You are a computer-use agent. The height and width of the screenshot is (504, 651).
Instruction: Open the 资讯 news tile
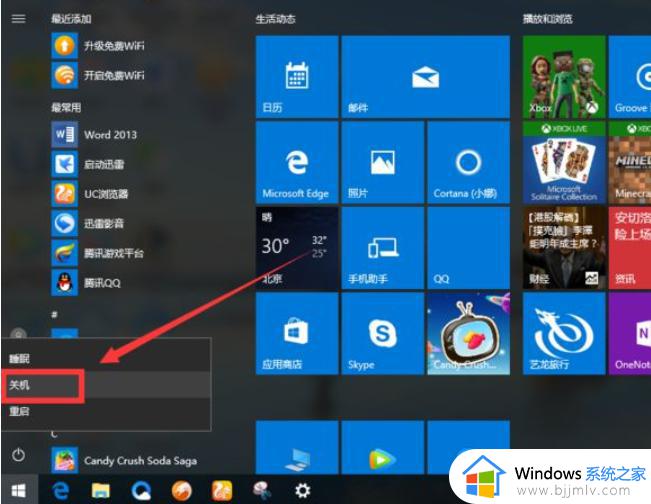point(630,248)
